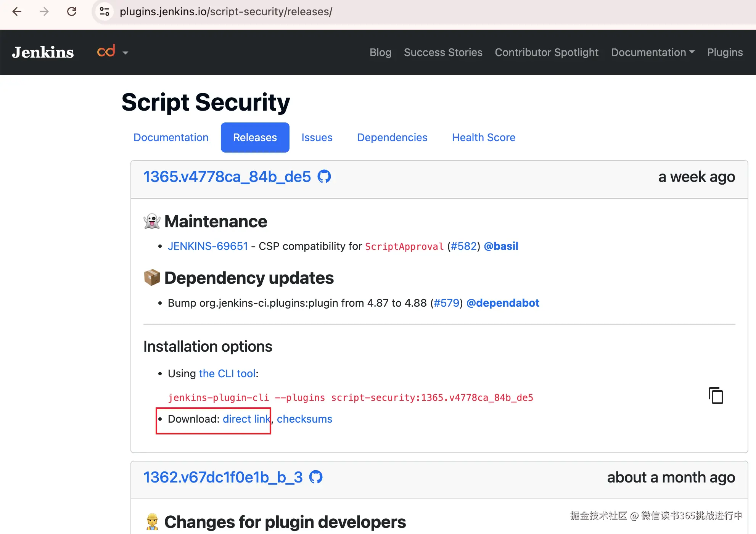Viewport: 756px width, 534px height.
Task: Click the browser back arrow
Action: [17, 11]
